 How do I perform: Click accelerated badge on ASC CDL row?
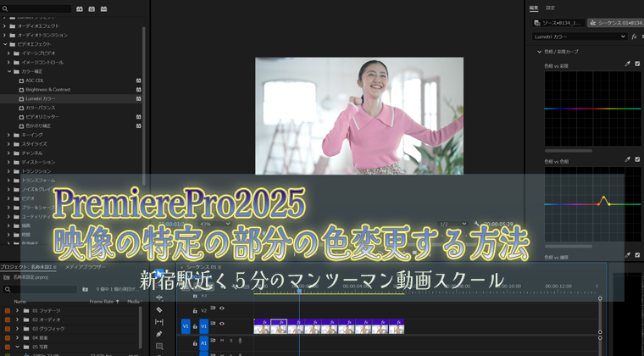tap(139, 81)
